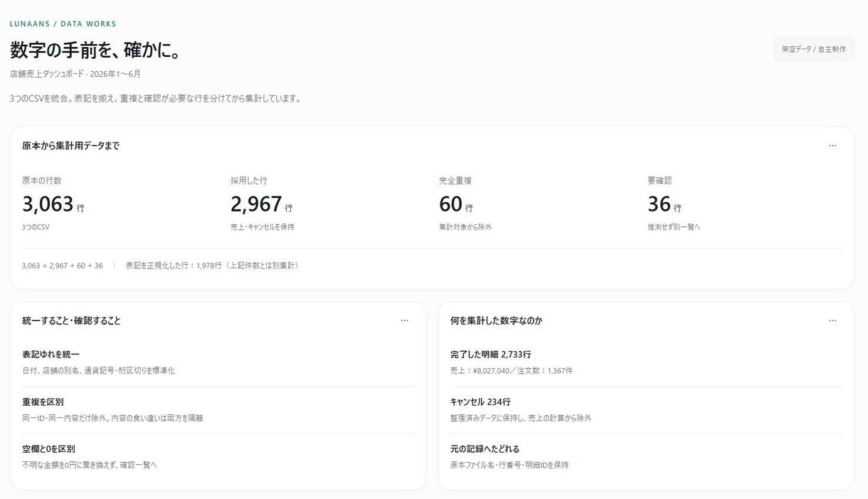Click the 表記ゆれを統一 list item
This screenshot has width=868, height=499.
pos(218,362)
